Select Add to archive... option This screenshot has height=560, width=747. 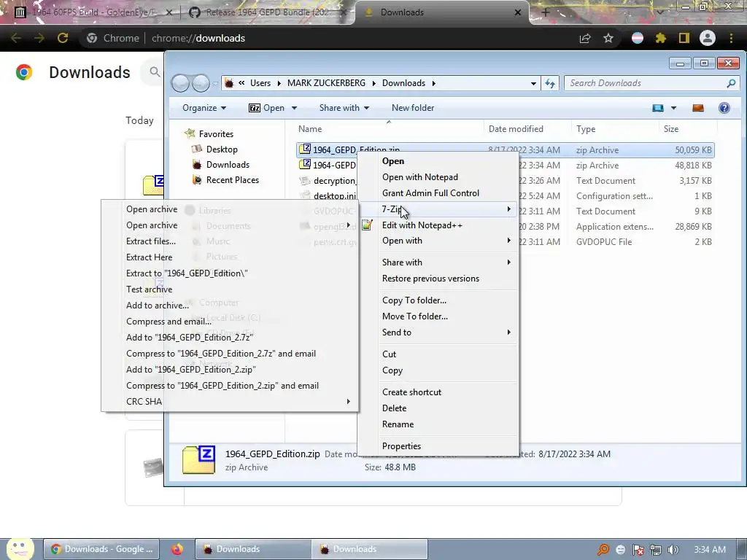pos(158,306)
